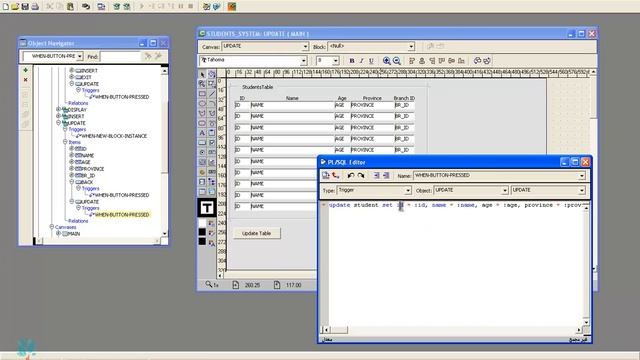Select WHEN-NEW-BLOCK-INSTANCE trigger in navigator
Screen dimensions: 640x360
114,136
